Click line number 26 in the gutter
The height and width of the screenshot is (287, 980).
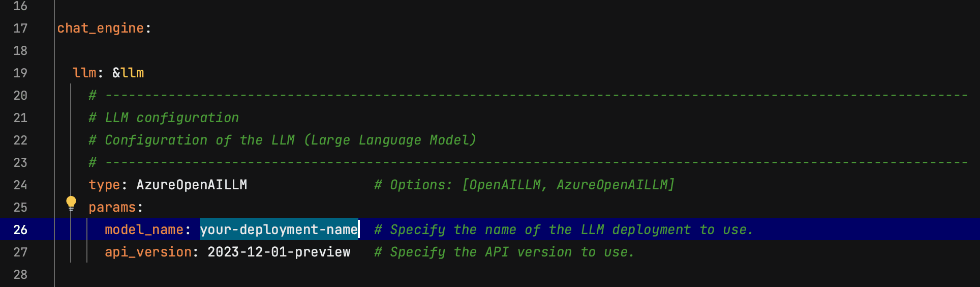[20, 230]
